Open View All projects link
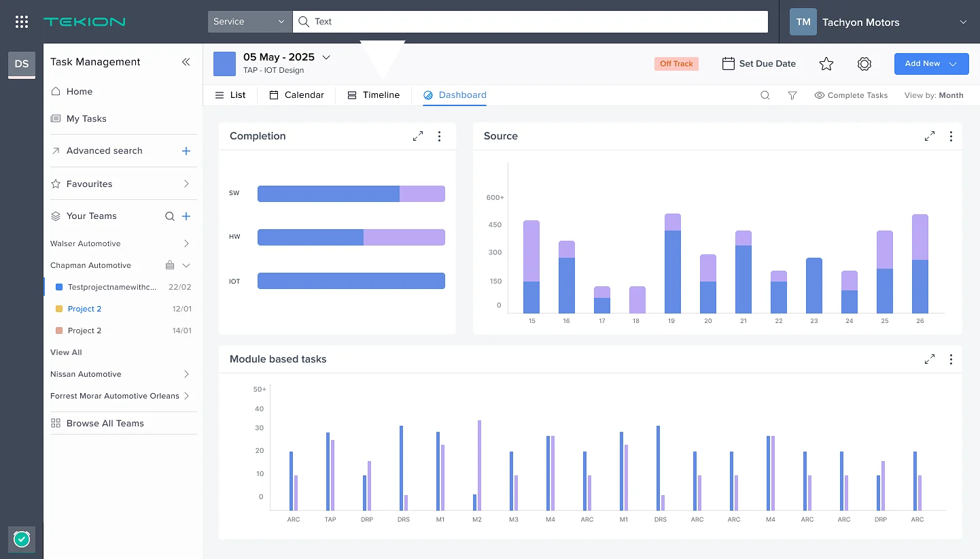Image resolution: width=980 pixels, height=559 pixels. point(66,352)
